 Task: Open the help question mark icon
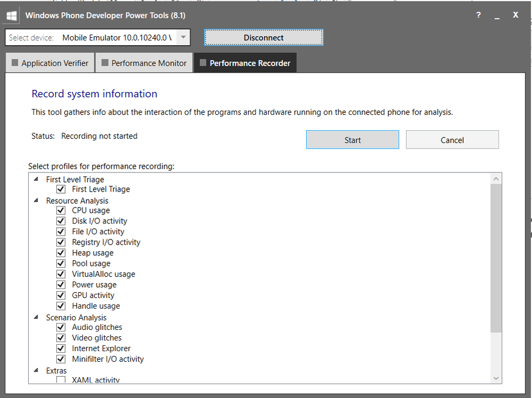478,15
